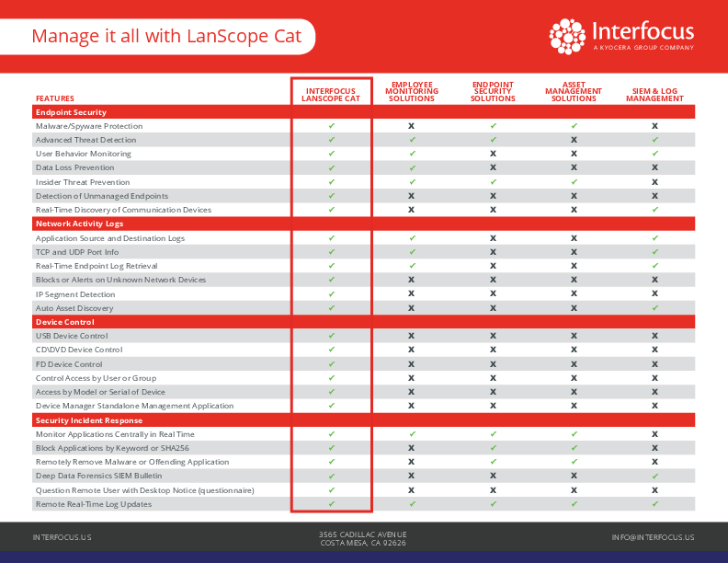728x563 pixels.
Task: Click Employee Monitoring X for Malware/Spyware Protection
Action: pos(412,126)
